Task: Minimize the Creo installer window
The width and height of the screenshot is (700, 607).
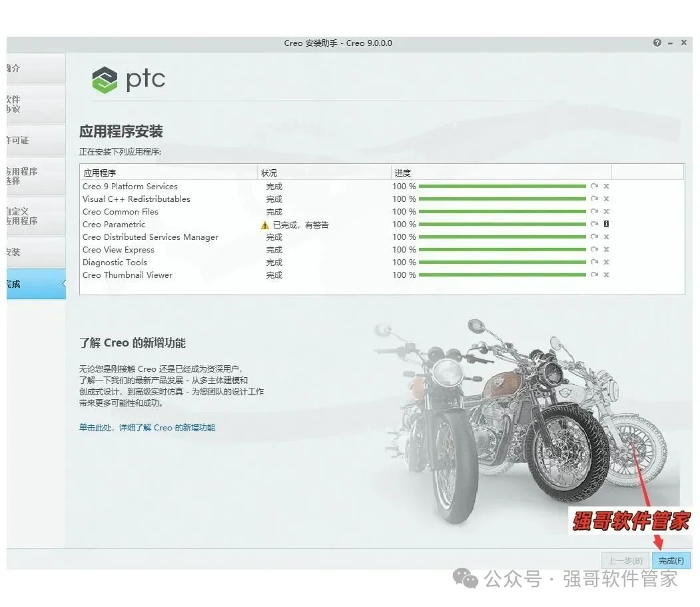Action: pos(670,43)
